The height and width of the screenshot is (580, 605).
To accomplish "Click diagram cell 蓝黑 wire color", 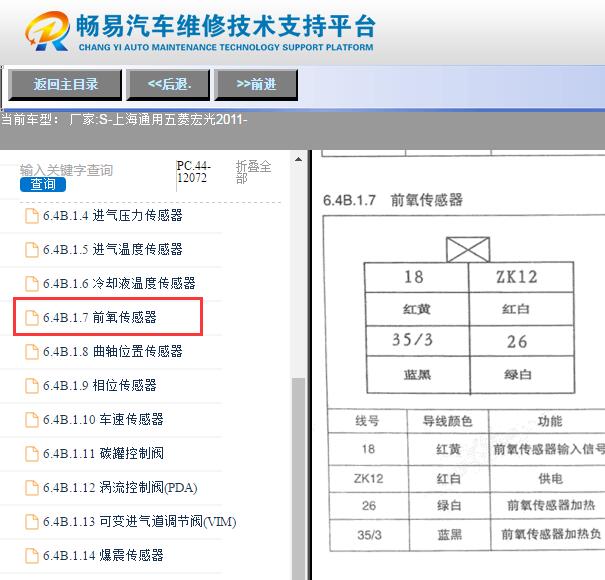I will pyautogui.click(x=417, y=374).
